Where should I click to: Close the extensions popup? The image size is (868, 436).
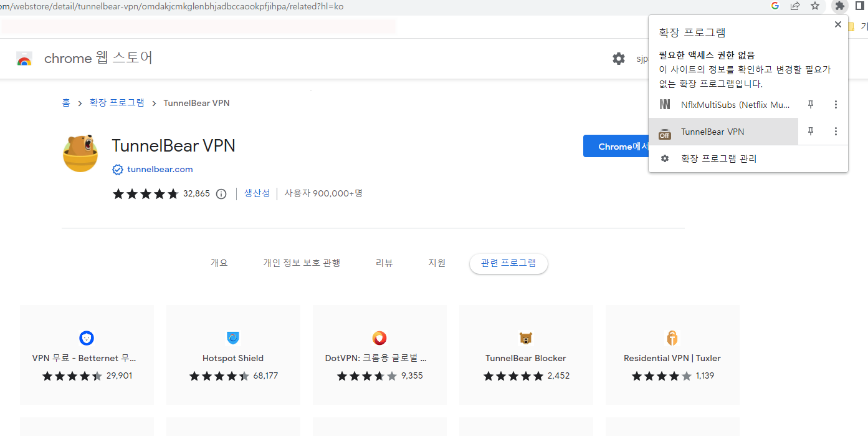click(838, 24)
